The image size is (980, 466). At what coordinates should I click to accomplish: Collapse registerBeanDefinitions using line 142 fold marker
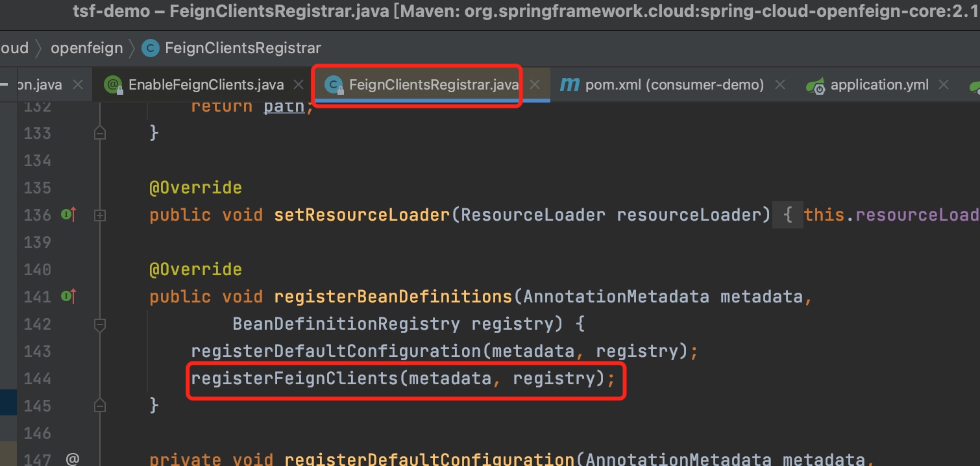coord(100,324)
